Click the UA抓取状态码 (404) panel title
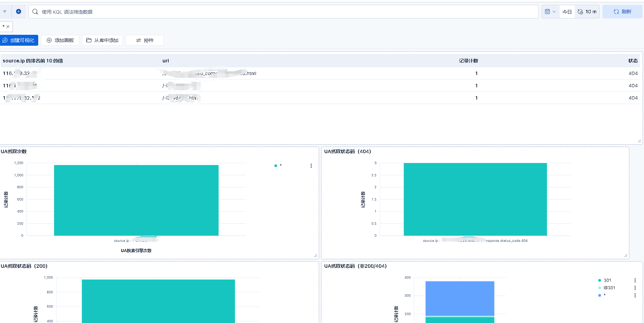 [x=347, y=151]
